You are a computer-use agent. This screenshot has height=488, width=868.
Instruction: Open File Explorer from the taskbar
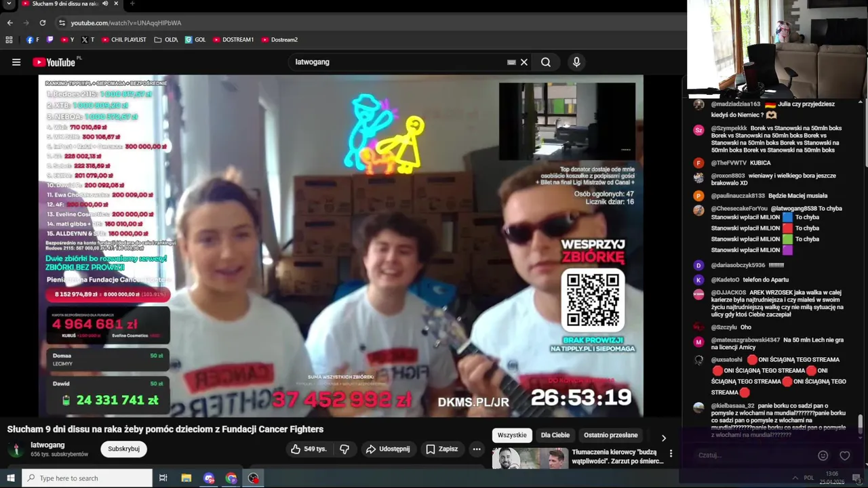[x=186, y=479]
